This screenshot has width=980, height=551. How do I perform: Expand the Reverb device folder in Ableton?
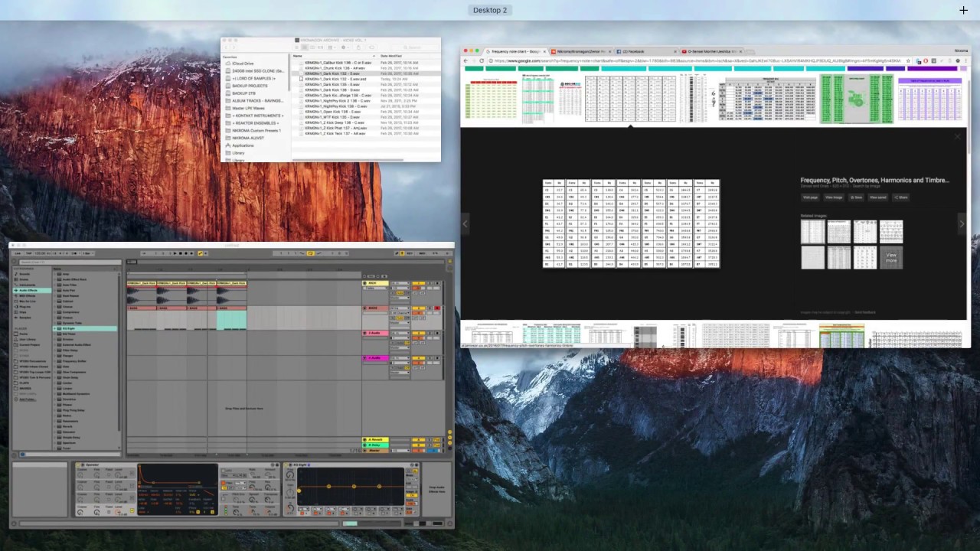tap(54, 426)
